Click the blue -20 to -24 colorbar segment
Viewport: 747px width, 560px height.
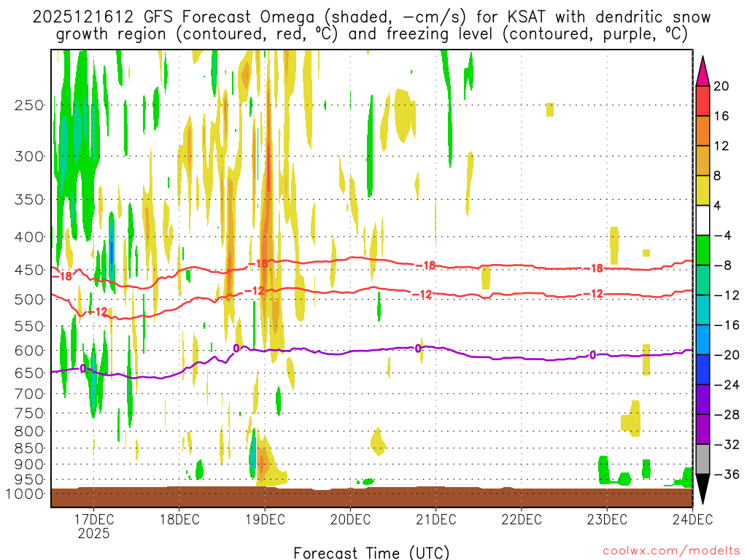703,370
